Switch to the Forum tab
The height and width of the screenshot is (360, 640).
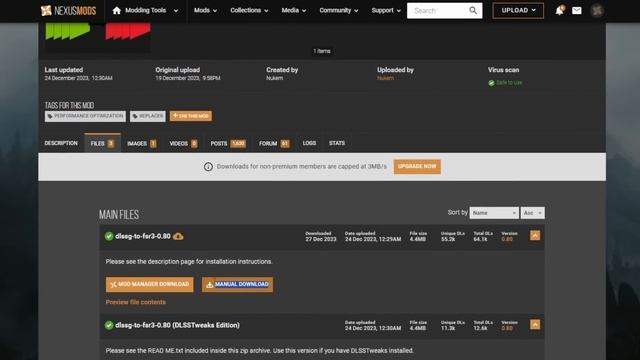(x=274, y=143)
